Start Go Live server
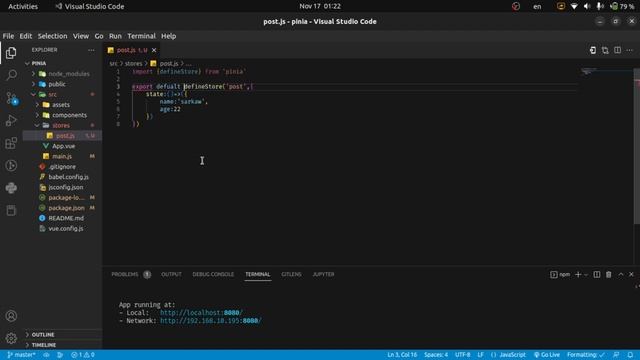This screenshot has width=640, height=360. [547, 355]
